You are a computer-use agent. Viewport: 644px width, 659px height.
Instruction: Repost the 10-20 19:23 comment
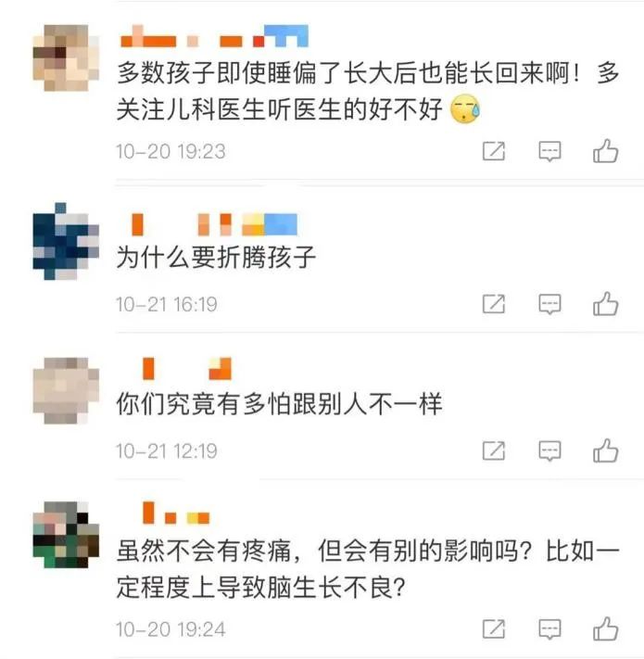494,151
